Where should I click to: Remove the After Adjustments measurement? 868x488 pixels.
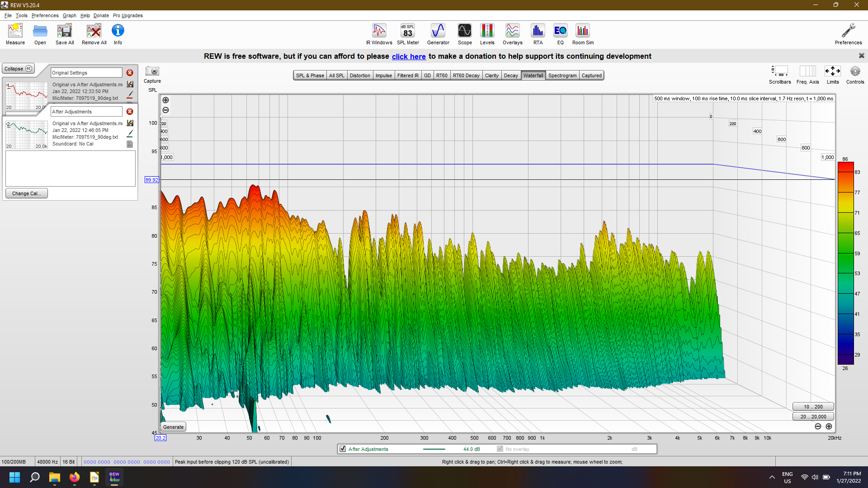click(130, 112)
